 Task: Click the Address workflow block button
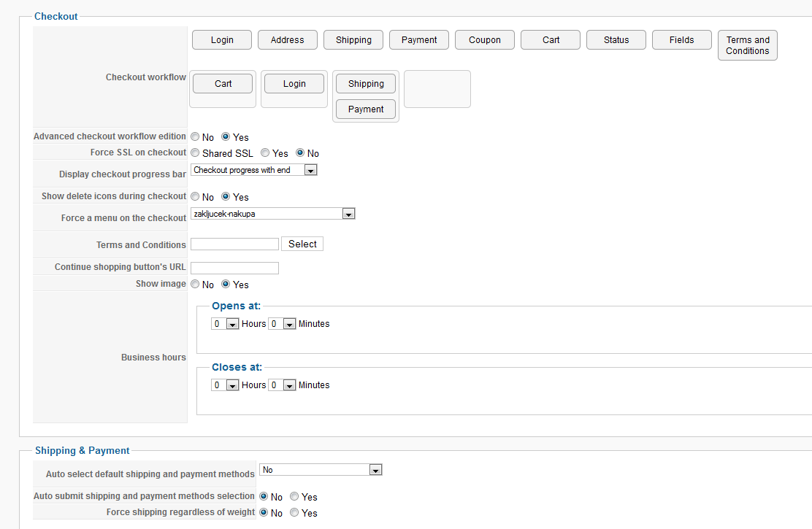(x=288, y=40)
